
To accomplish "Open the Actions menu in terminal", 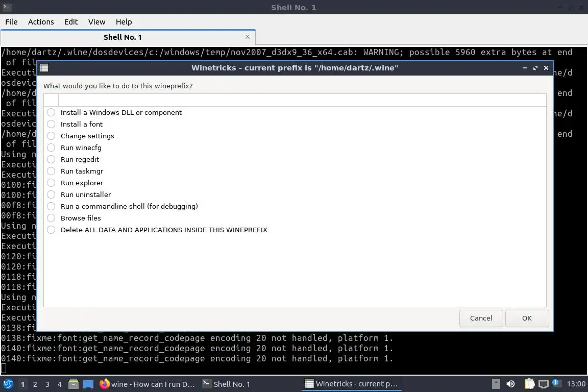I will tap(41, 22).
